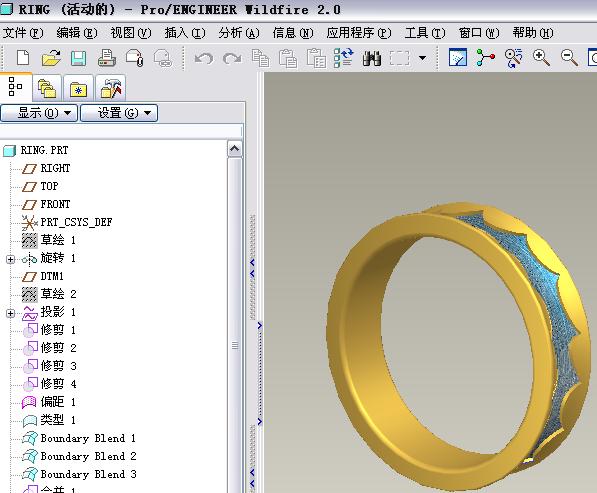Switch to Favorites navigator tab
The width and height of the screenshot is (597, 493).
click(78, 89)
